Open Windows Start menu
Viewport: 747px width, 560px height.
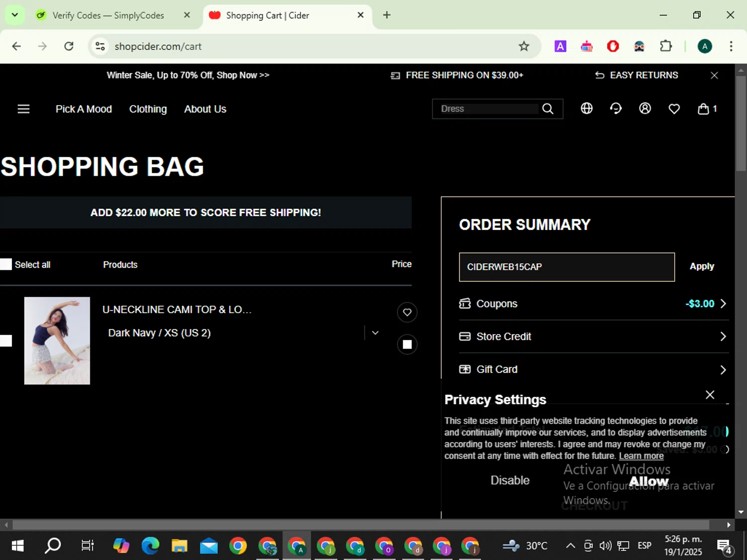coord(17,546)
